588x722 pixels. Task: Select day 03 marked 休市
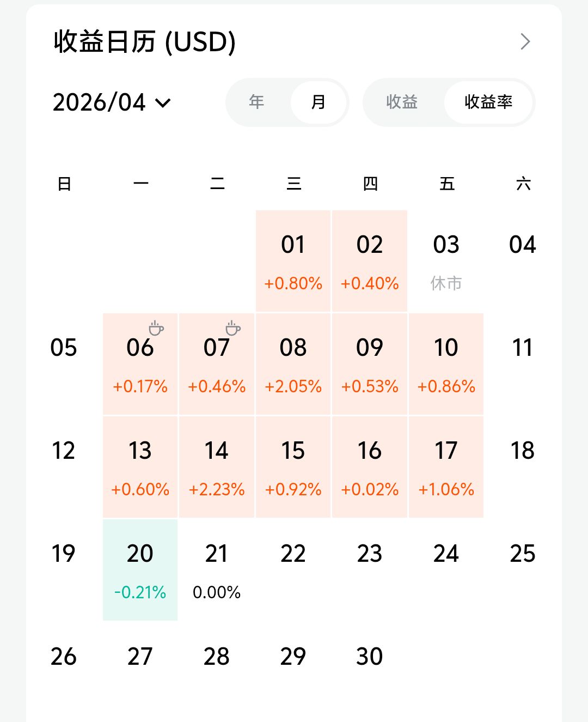(x=446, y=260)
